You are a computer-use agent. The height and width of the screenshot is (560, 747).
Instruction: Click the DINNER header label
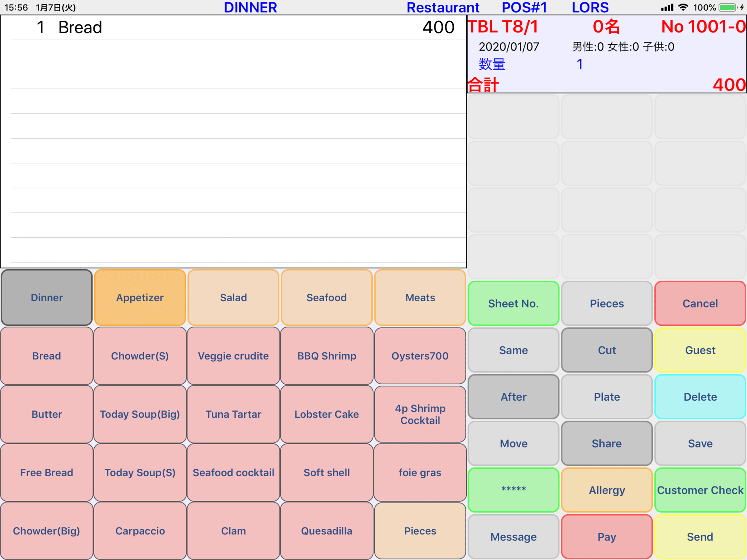250,7
